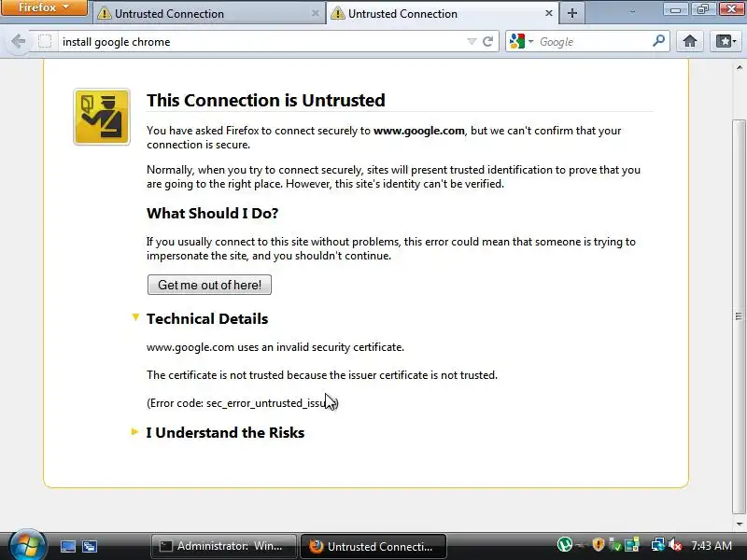Click 'Get me out of here!' button
747x560 pixels.
(x=209, y=285)
